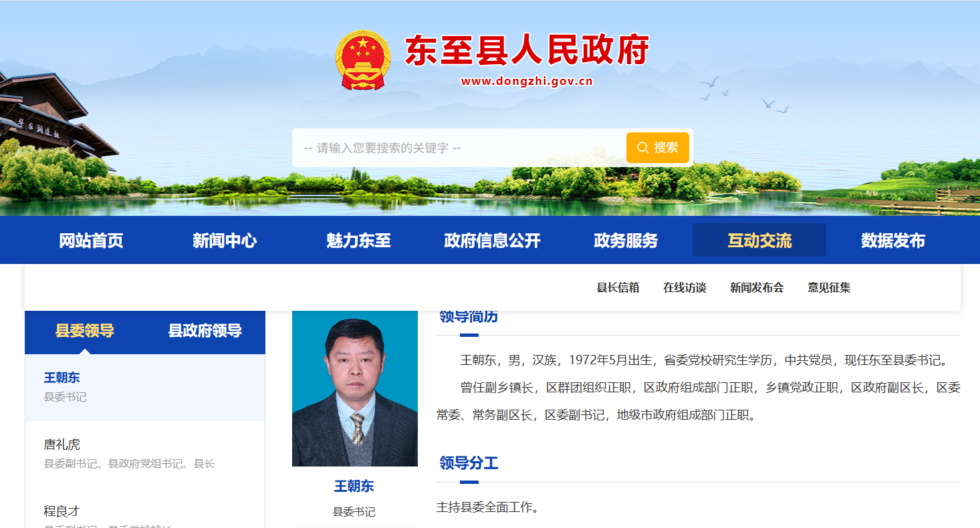The height and width of the screenshot is (528, 980).
Task: Open the 数据发布 nav item
Action: click(893, 241)
